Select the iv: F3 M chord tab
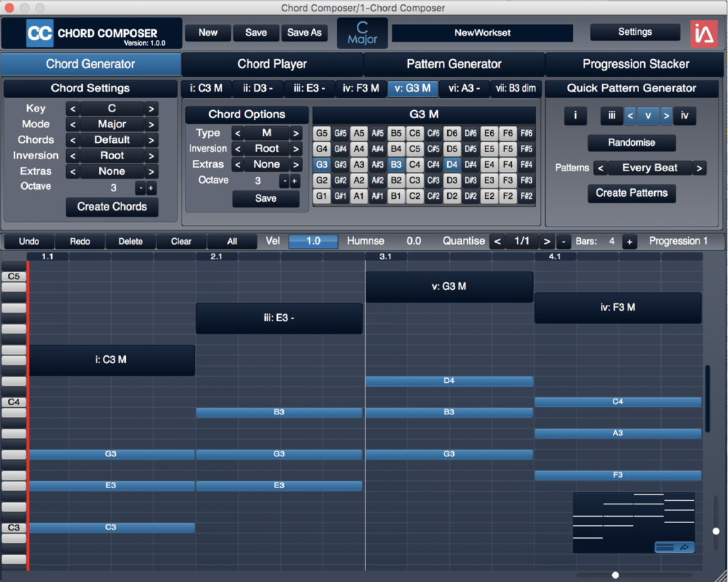 click(360, 88)
